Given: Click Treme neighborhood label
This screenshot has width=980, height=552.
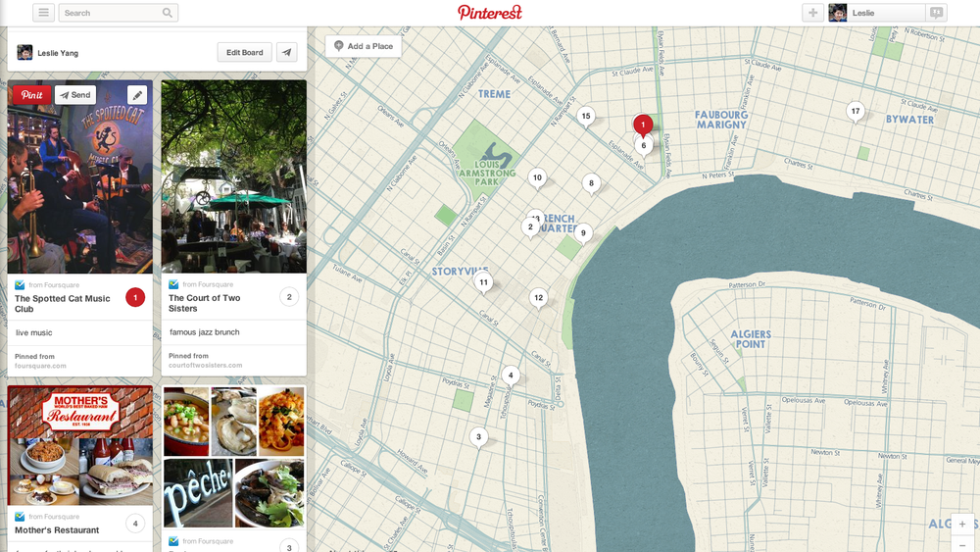Looking at the screenshot, I should pyautogui.click(x=494, y=94).
